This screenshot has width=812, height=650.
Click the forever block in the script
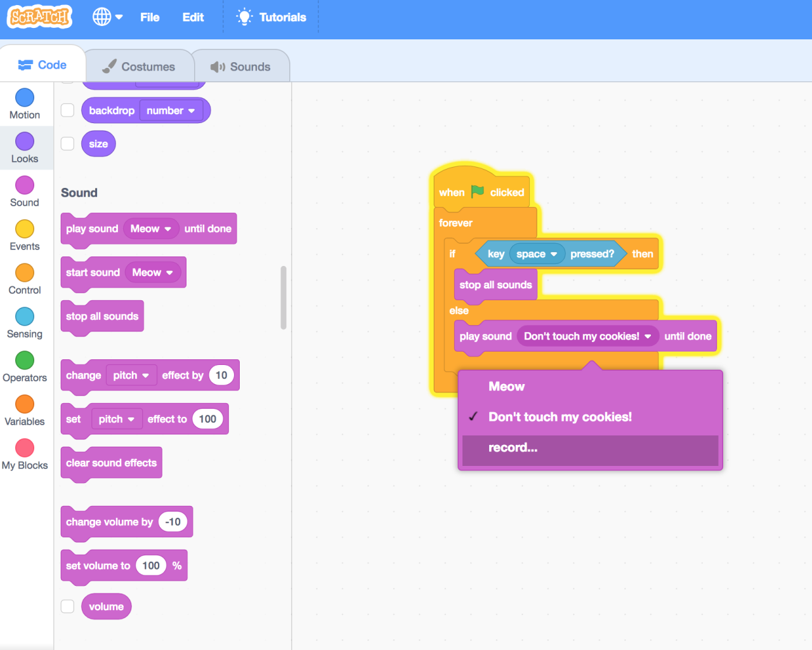coord(455,223)
